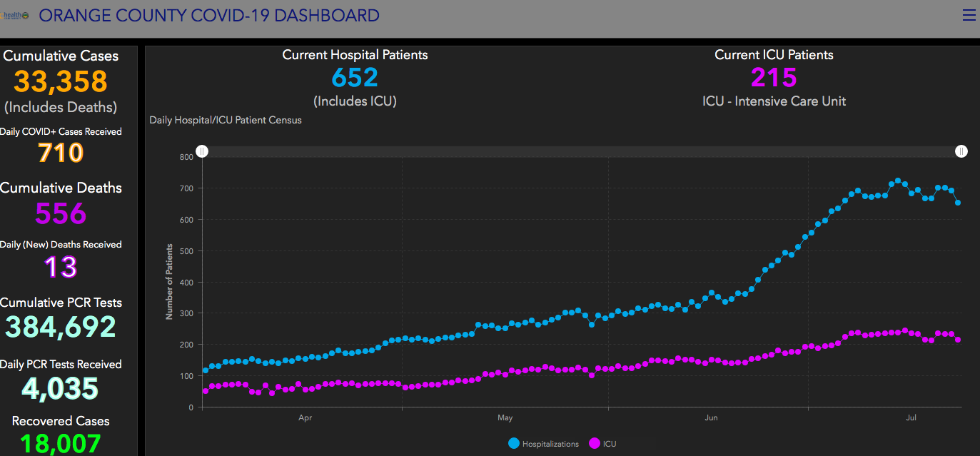Viewport: 980px width, 456px height.
Task: Select the Recovered Cases value 18,007
Action: (x=61, y=444)
